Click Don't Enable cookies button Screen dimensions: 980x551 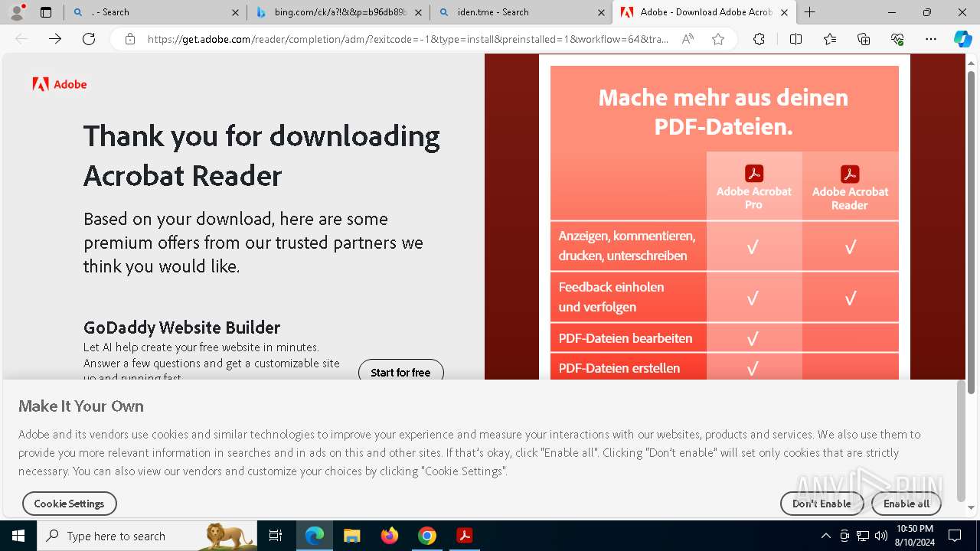coord(822,504)
